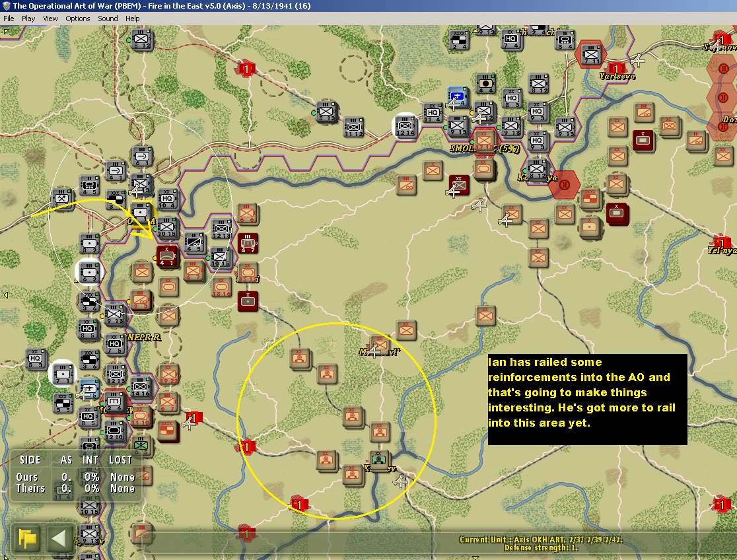This screenshot has width=737, height=560.
Task: Click the application icon in the title bar
Action: click(6, 6)
